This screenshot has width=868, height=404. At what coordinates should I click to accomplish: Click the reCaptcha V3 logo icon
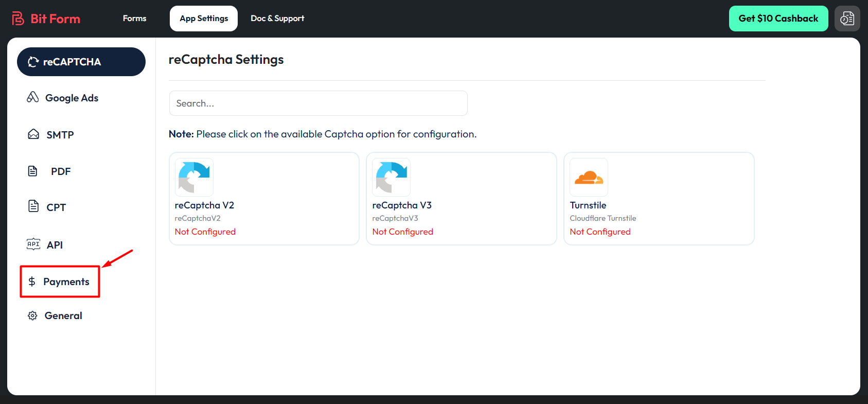[392, 177]
